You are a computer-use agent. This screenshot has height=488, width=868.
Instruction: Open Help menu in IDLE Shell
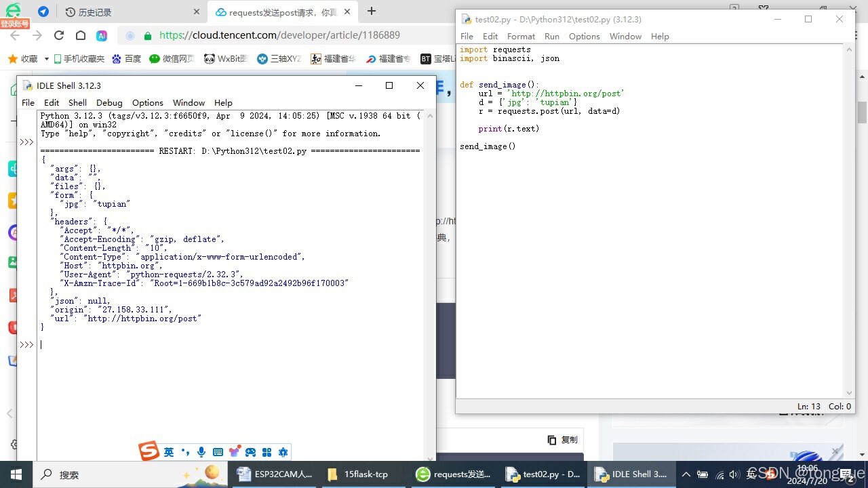coord(223,102)
